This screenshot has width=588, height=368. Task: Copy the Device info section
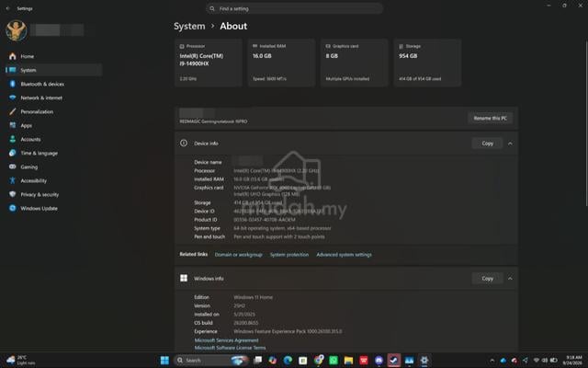pos(487,144)
